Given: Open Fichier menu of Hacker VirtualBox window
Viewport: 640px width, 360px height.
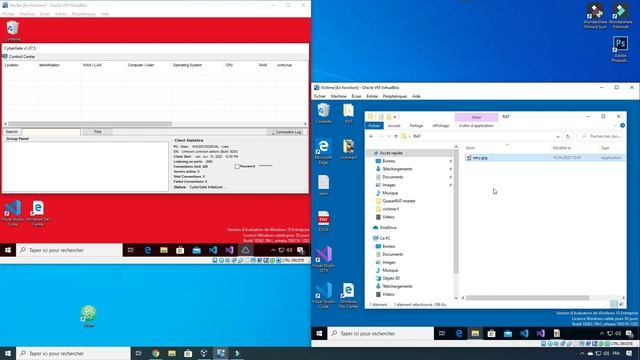Looking at the screenshot, I should tap(9, 14).
